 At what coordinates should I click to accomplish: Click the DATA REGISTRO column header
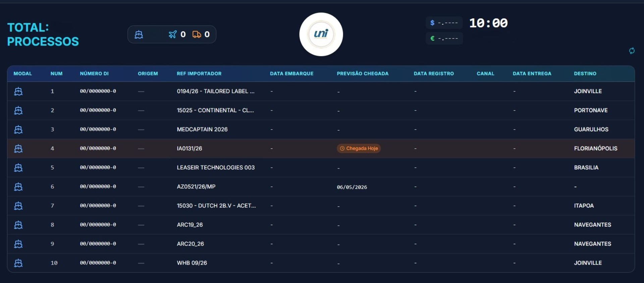(x=434, y=74)
